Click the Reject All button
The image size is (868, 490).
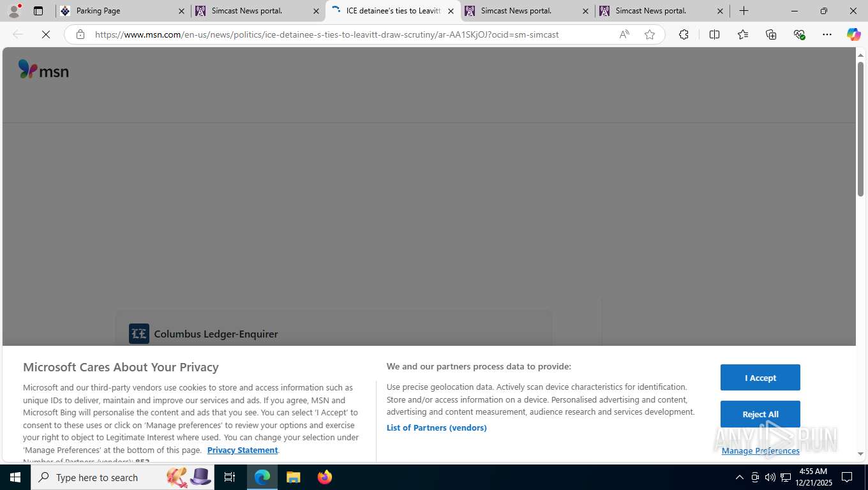coord(760,414)
